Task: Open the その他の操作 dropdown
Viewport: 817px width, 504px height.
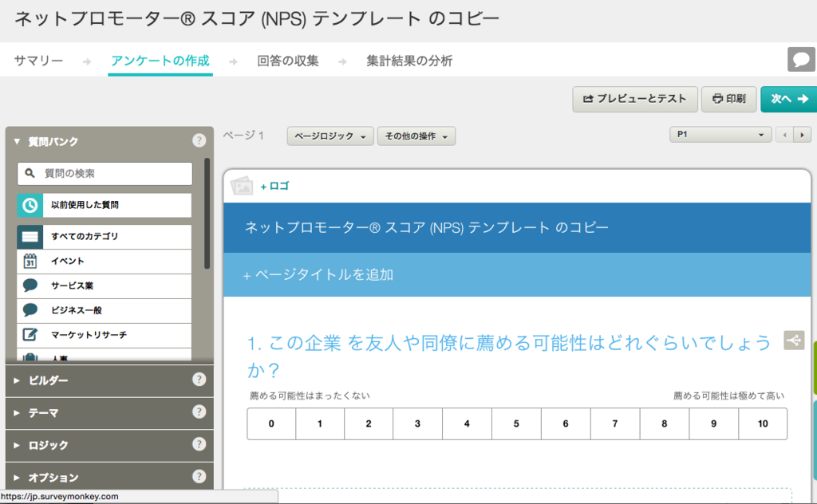Action: click(416, 136)
